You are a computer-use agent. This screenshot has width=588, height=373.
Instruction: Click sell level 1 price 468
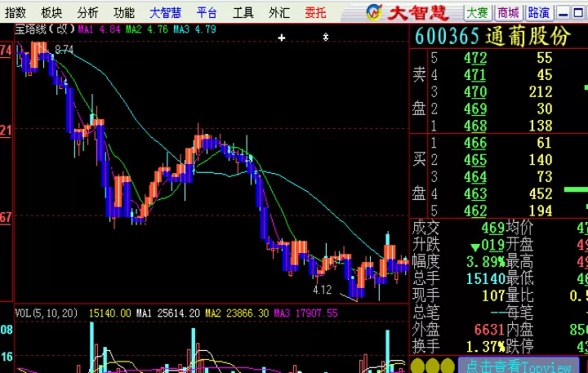475,126
